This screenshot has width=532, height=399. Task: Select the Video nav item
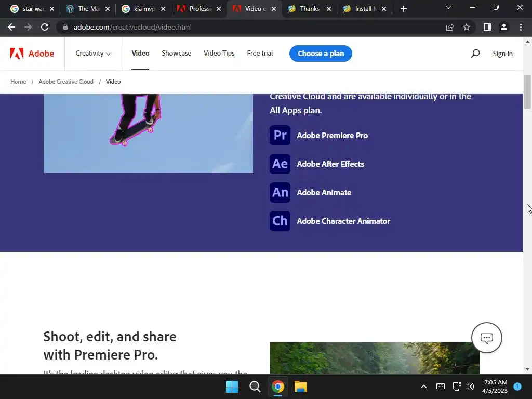(x=140, y=54)
